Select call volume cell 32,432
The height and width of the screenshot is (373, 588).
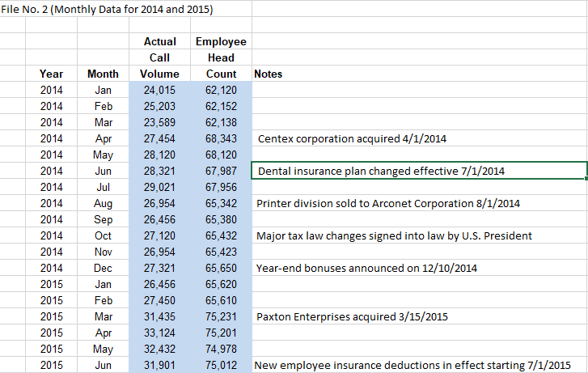click(159, 348)
